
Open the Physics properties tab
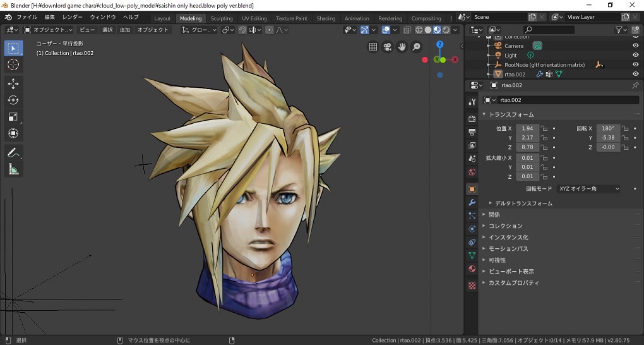coord(472,229)
